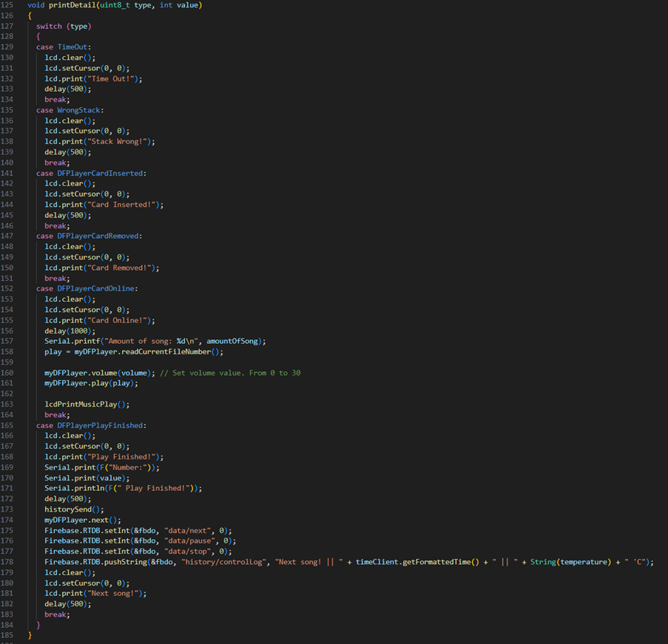Viewport: 668px width, 644px height.
Task: Click the DFPlayerCardRemoved case label
Action: [x=98, y=236]
